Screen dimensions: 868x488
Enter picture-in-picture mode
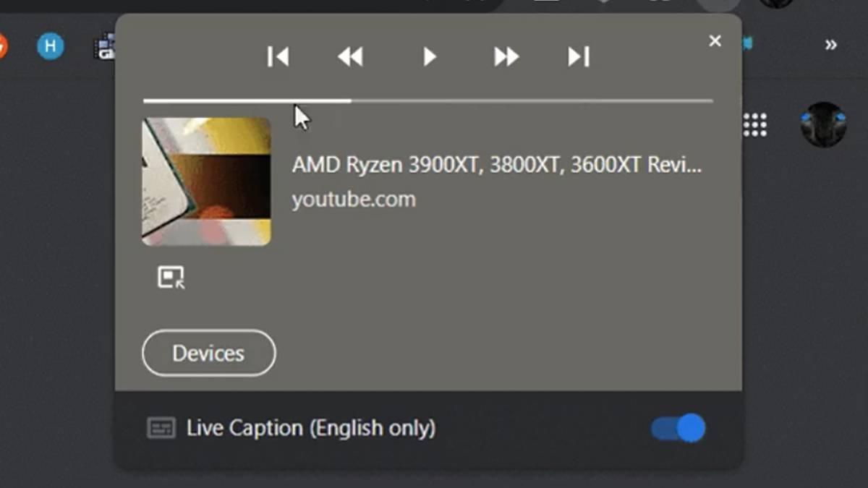[x=171, y=278]
